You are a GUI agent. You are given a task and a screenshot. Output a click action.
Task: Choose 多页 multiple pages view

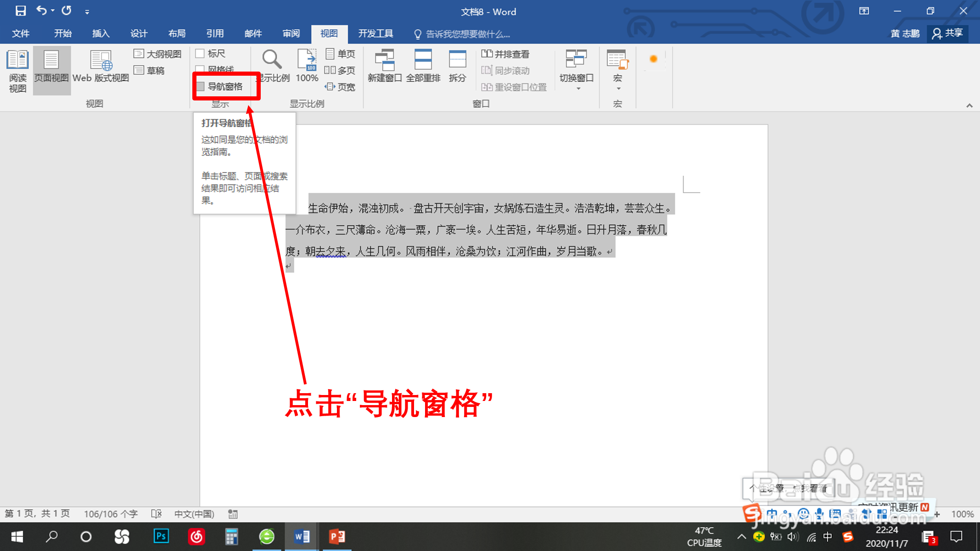340,71
